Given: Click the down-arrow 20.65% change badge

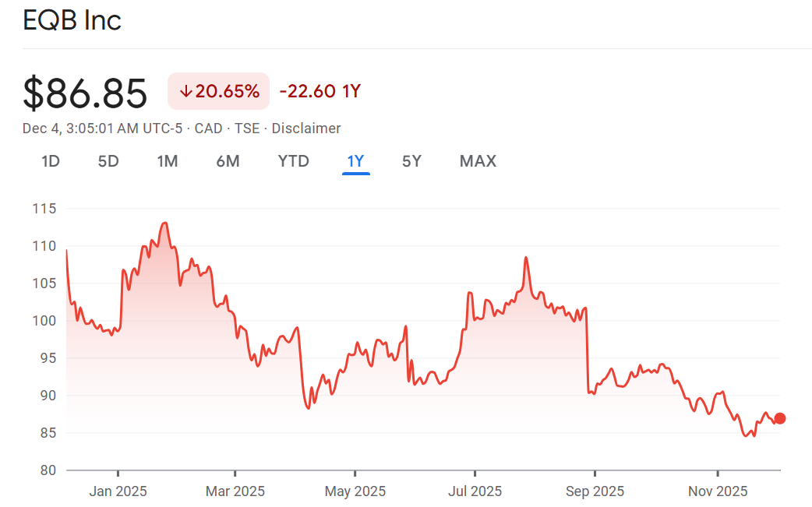Looking at the screenshot, I should pyautogui.click(x=219, y=91).
